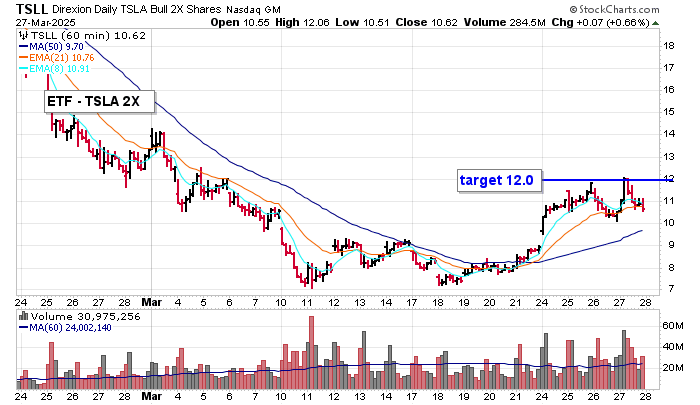Viewport: 700px width, 405px height.
Task: Click the Volume 30,975,256 legend
Action: point(85,317)
